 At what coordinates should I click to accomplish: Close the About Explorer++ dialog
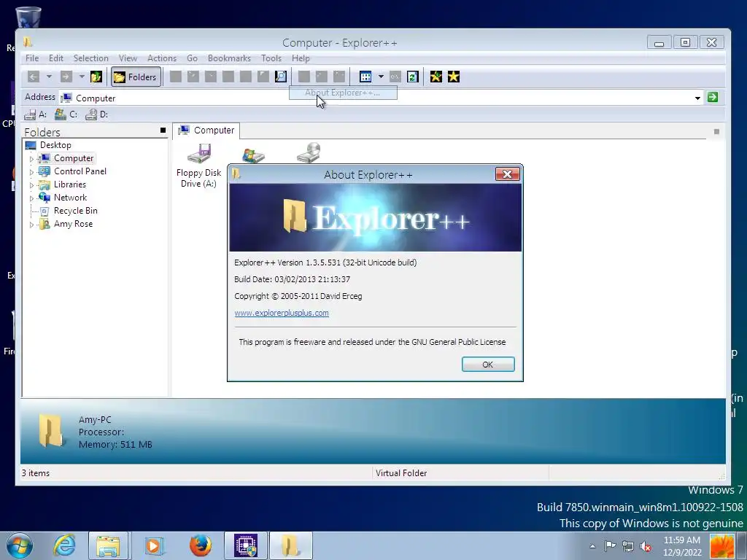pyautogui.click(x=508, y=174)
